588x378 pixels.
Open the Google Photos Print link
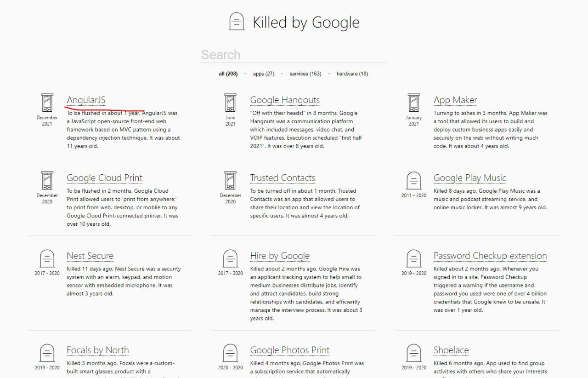click(x=290, y=350)
